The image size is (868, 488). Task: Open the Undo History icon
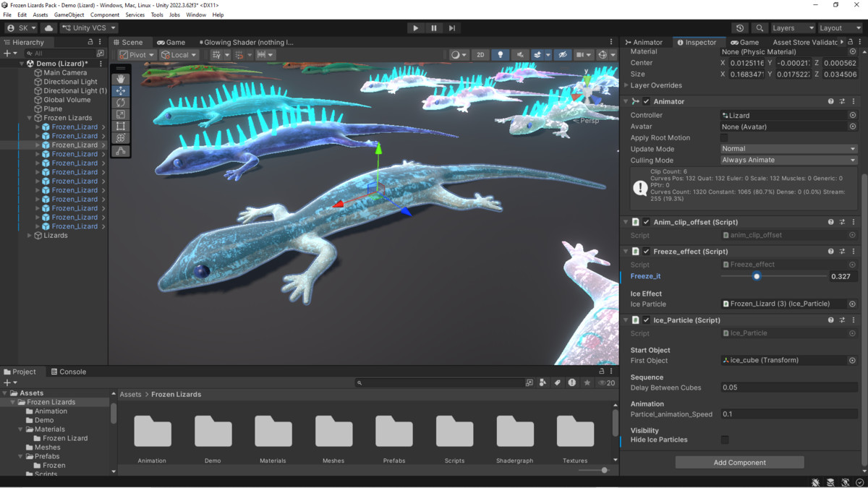pos(740,28)
